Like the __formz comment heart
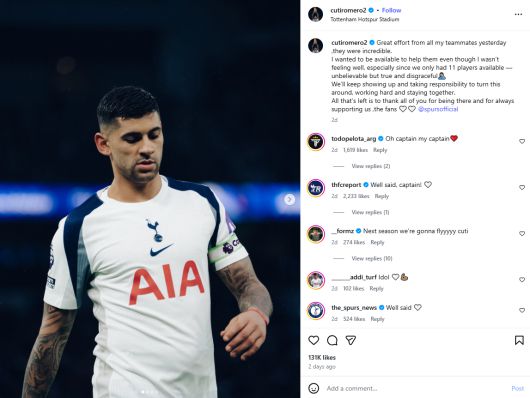The height and width of the screenshot is (398, 530). point(522,234)
